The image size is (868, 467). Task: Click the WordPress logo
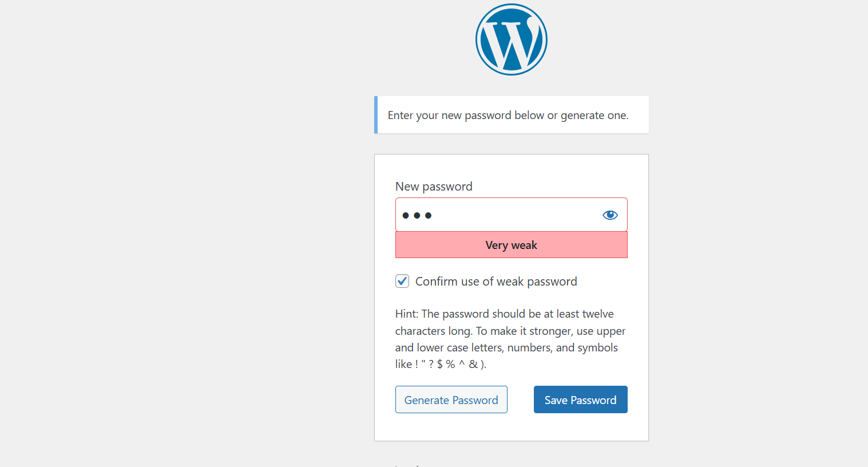(511, 39)
